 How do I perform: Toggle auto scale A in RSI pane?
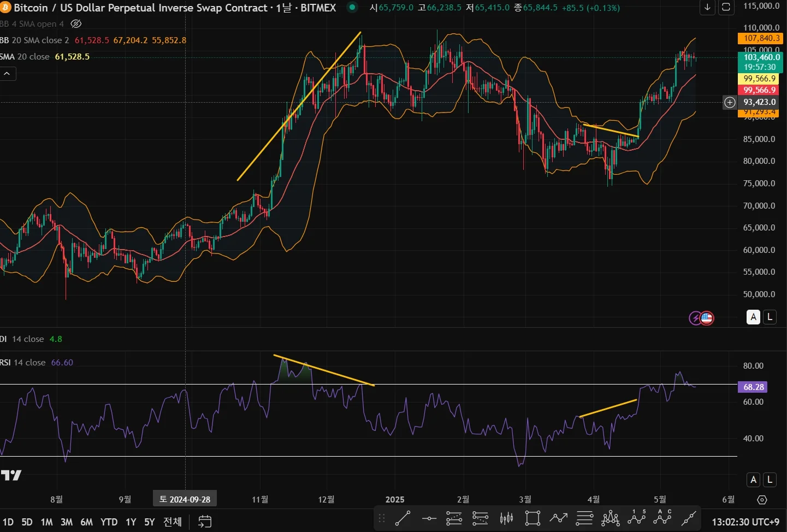(753, 480)
